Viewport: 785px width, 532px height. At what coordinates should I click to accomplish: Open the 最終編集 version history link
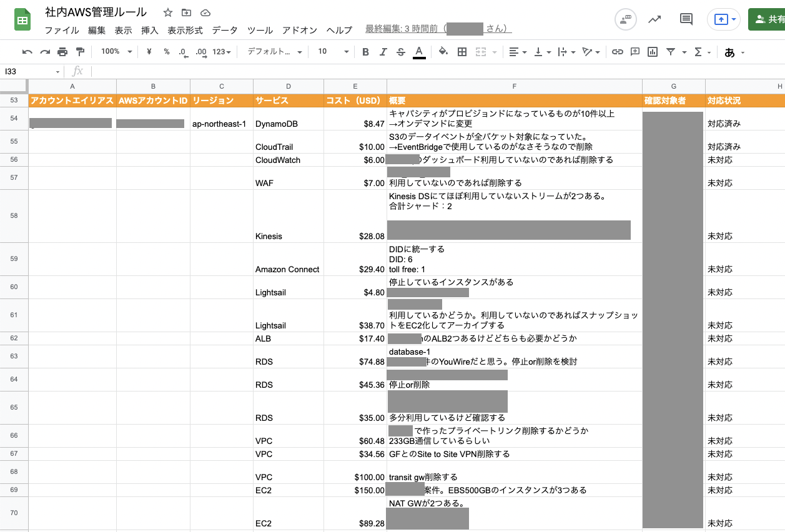(x=438, y=29)
